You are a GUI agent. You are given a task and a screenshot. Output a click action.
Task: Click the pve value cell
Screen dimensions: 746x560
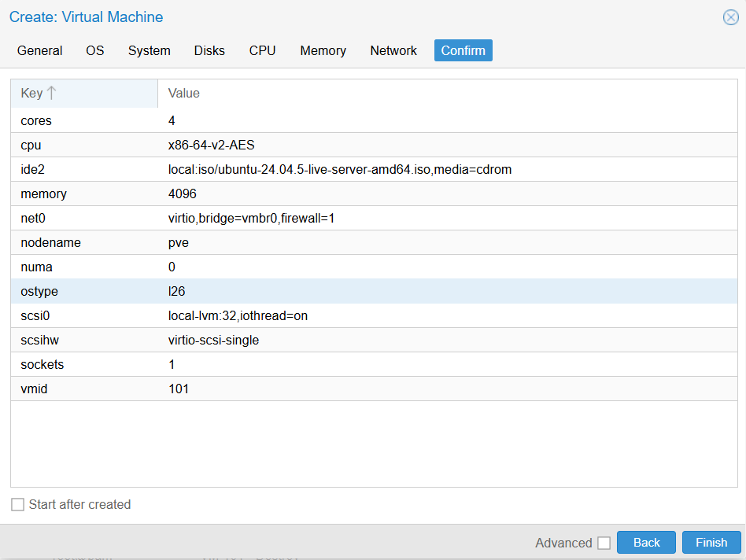pos(447,242)
